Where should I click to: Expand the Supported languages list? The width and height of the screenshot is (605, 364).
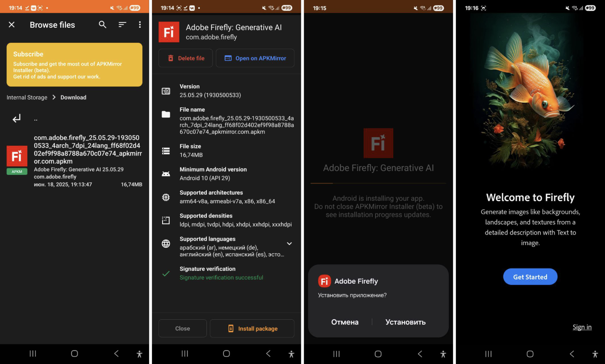289,243
